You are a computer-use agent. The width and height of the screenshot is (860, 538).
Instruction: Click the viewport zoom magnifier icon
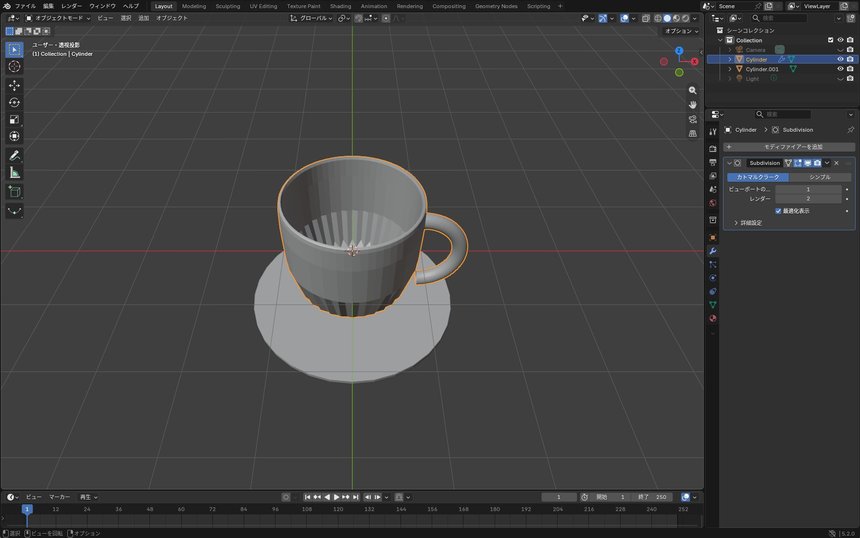[693, 90]
